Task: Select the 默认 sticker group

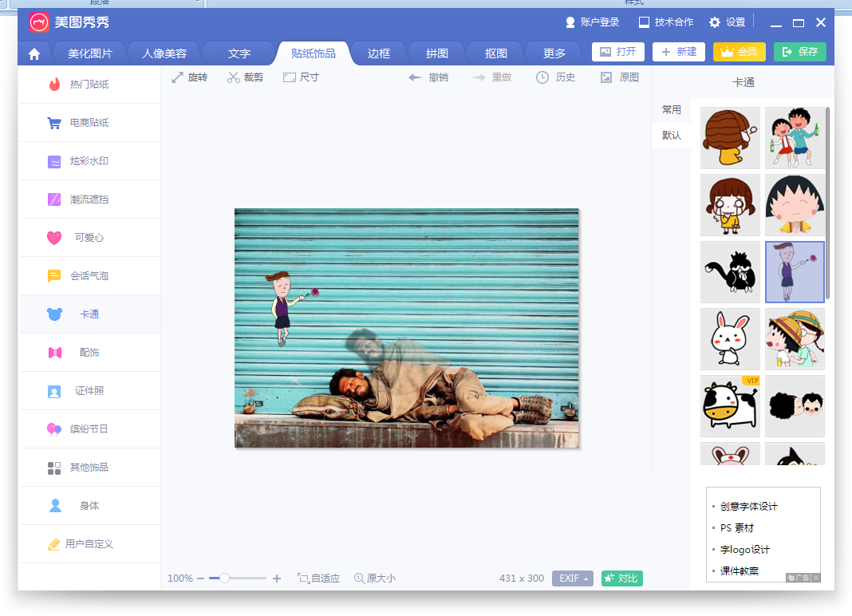Action: point(672,136)
